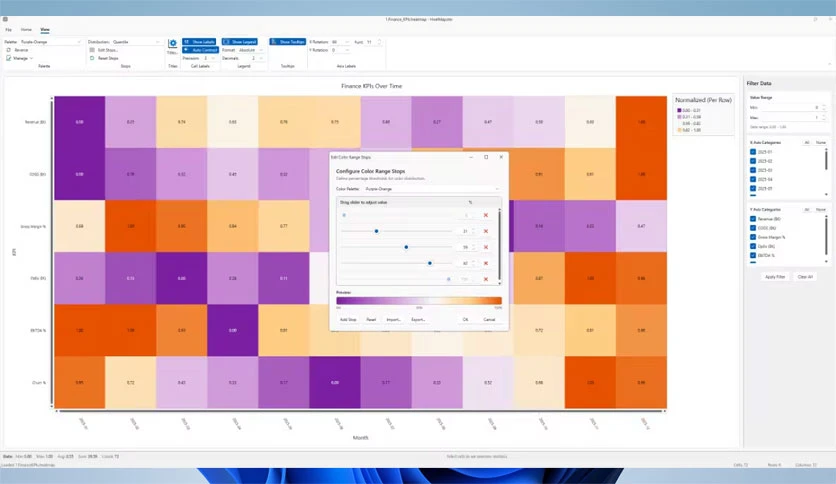The image size is (836, 484).
Task: Open the Palette dropdown in ribbon
Action: (51, 42)
